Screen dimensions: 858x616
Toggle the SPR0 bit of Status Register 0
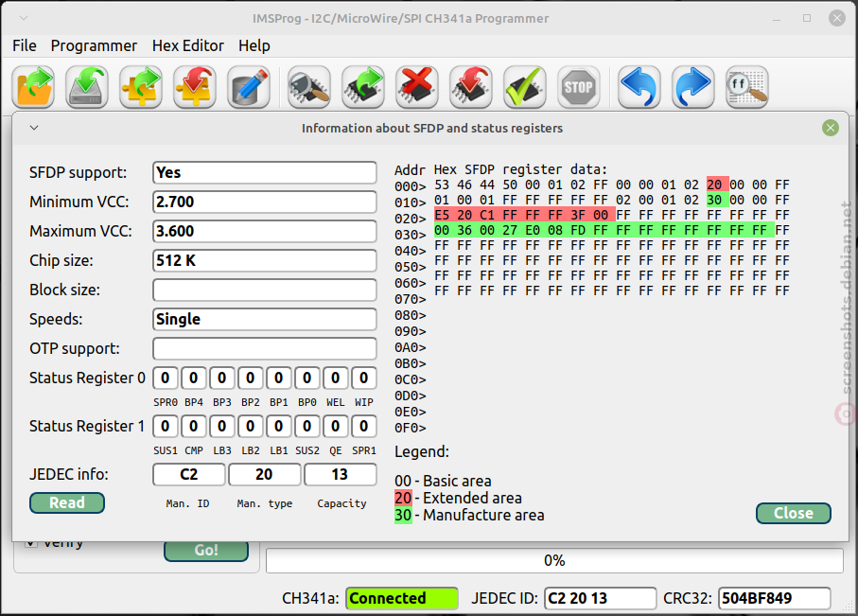point(166,378)
